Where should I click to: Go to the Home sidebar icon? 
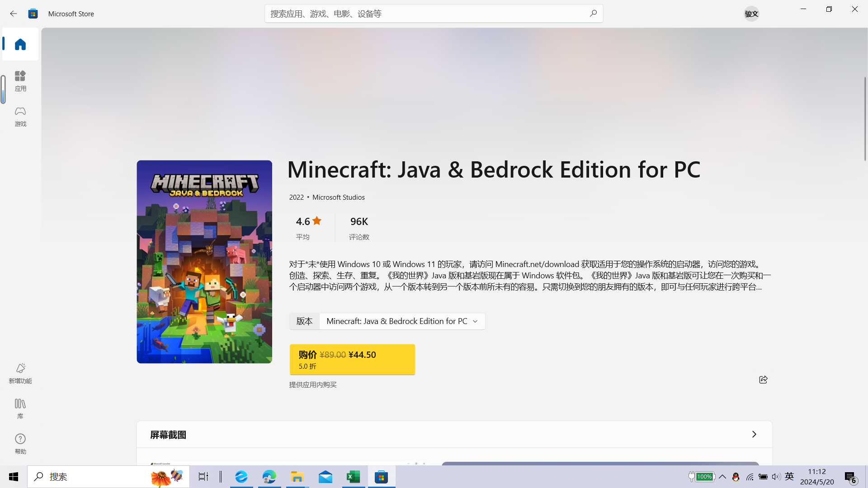(x=20, y=44)
